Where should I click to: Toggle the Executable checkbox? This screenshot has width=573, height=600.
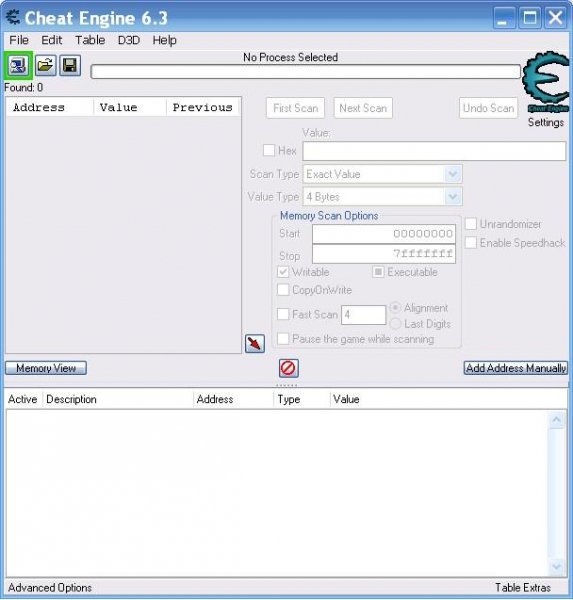point(378,272)
